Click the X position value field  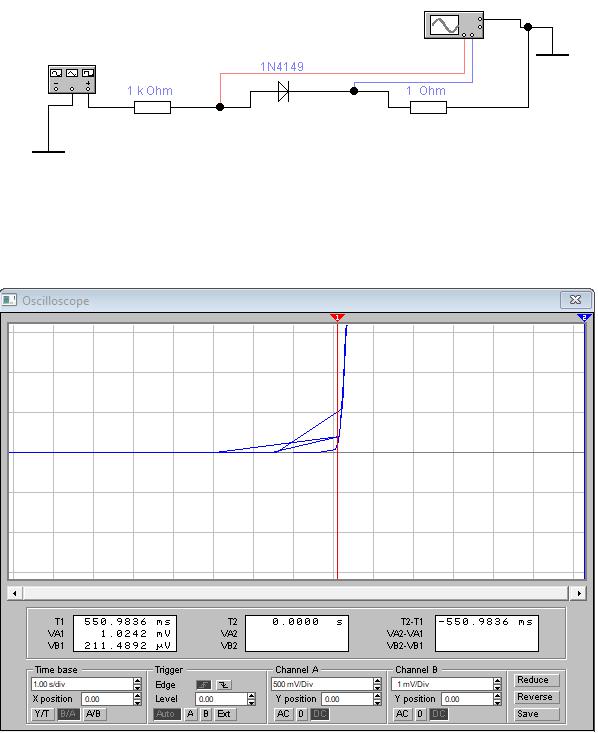(x=107, y=699)
